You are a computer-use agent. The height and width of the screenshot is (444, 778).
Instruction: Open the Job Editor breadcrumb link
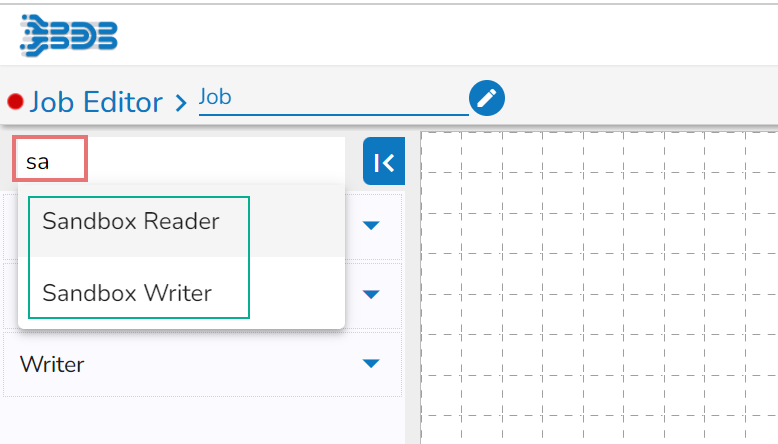tap(96, 102)
